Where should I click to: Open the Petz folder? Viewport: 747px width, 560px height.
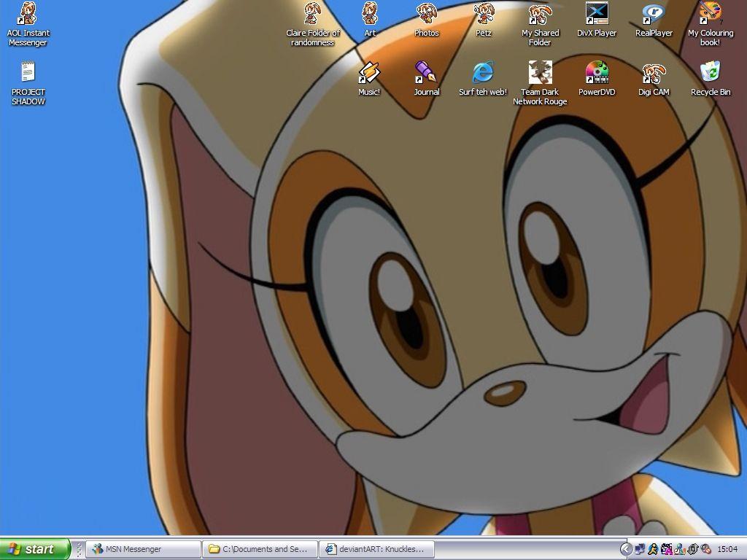[483, 13]
